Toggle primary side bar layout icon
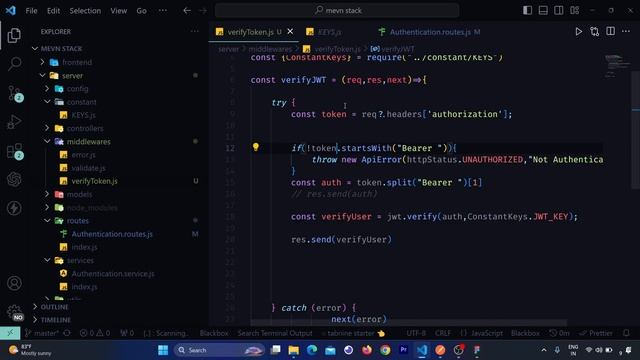This screenshot has width=640, height=360. tap(527, 11)
